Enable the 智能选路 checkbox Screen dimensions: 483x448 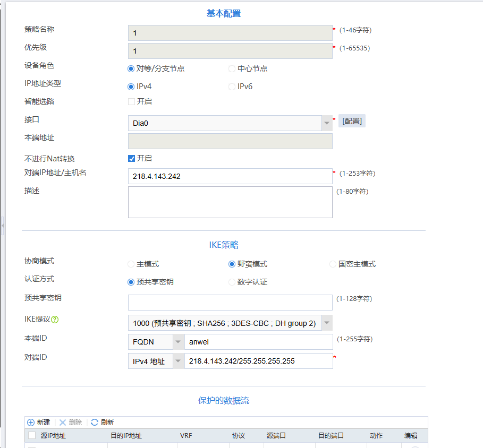click(132, 101)
